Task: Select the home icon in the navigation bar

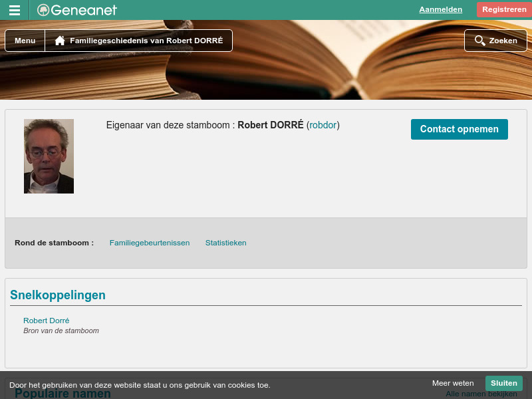Action: pos(60,40)
